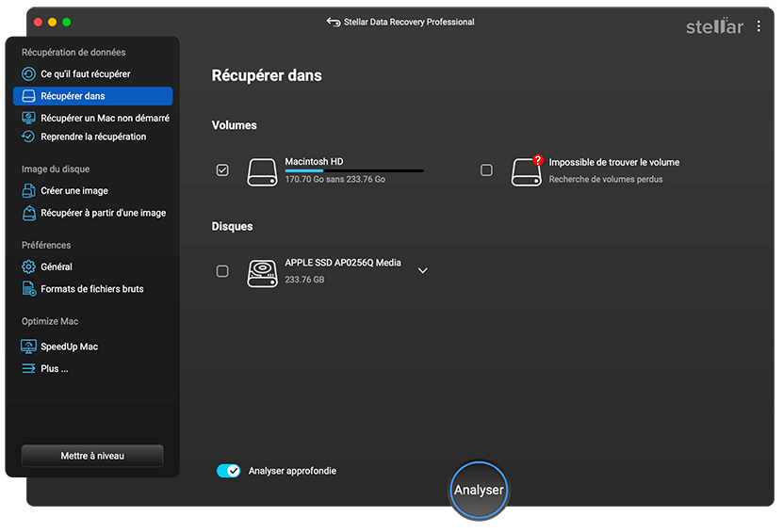The width and height of the screenshot is (783, 532).
Task: Launch SpeedUp Mac from sidebar
Action: [x=70, y=347]
